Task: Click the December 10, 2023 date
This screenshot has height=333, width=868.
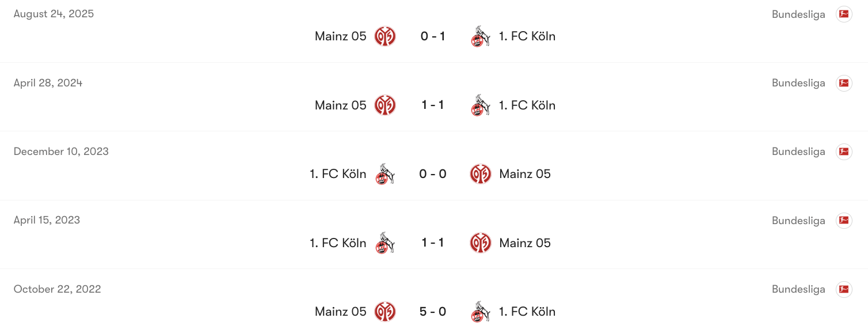Action: click(61, 152)
